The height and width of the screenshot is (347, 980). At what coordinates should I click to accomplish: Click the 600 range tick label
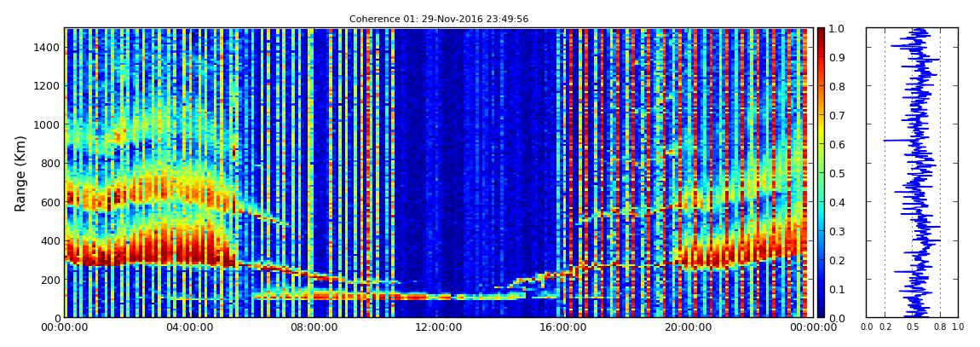pos(50,202)
